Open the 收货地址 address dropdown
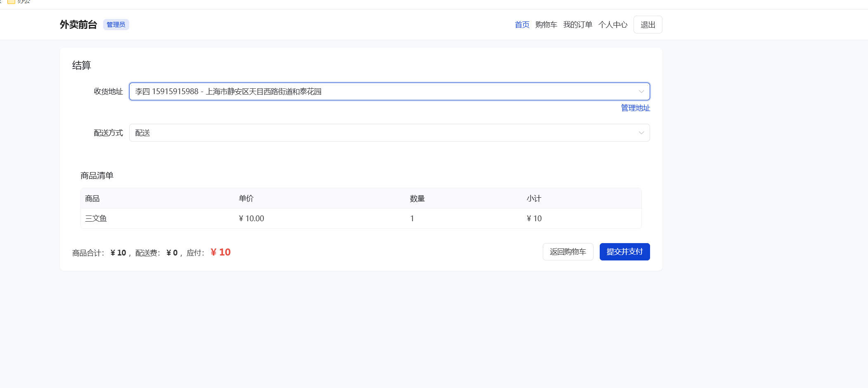The width and height of the screenshot is (868, 388). (x=384, y=91)
